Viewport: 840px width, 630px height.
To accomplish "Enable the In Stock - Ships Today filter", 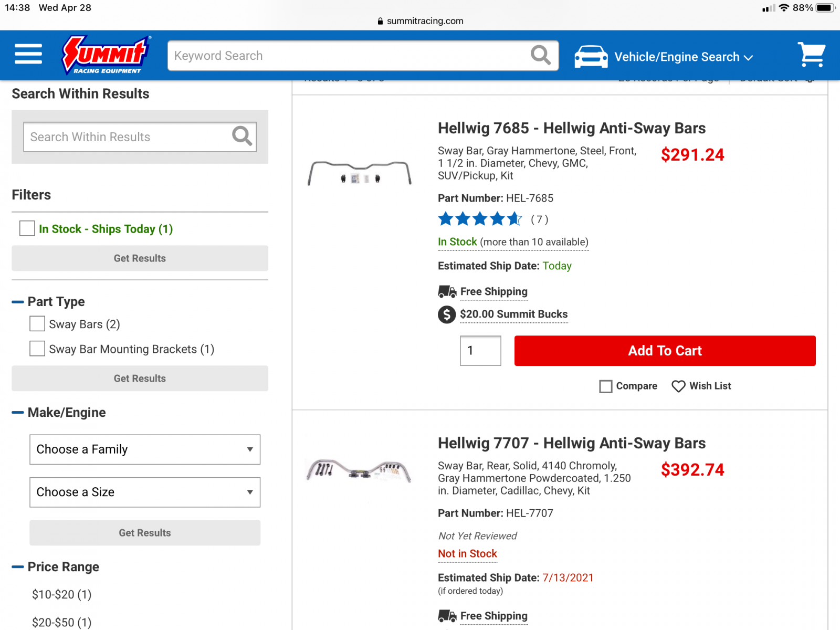I will [x=27, y=228].
